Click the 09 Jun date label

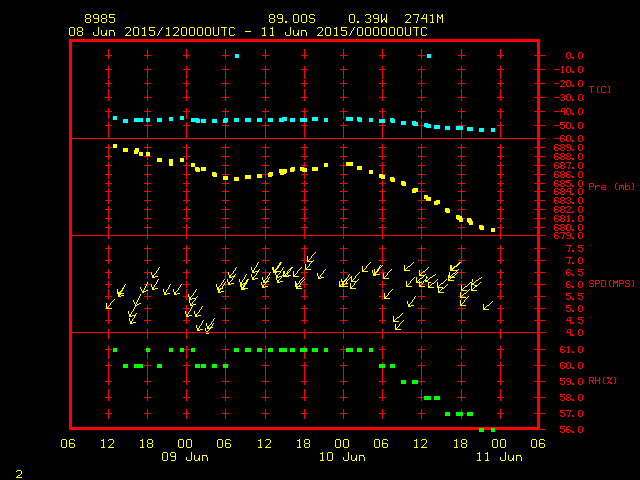(185, 457)
